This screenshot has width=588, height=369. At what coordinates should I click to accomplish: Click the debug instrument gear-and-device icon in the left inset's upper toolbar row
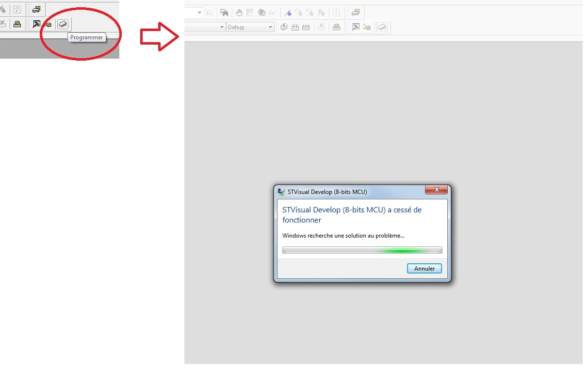37,9
